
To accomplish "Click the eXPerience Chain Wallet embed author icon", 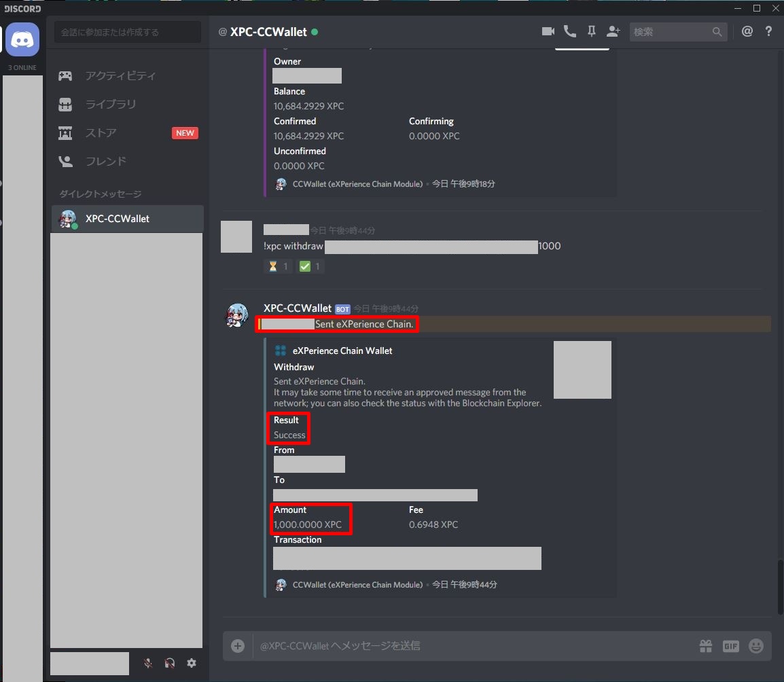I will (280, 351).
